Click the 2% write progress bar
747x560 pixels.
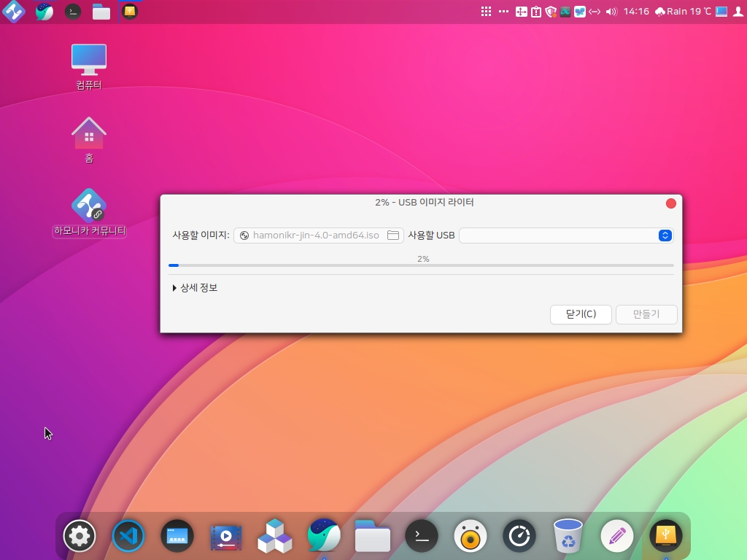(x=421, y=265)
